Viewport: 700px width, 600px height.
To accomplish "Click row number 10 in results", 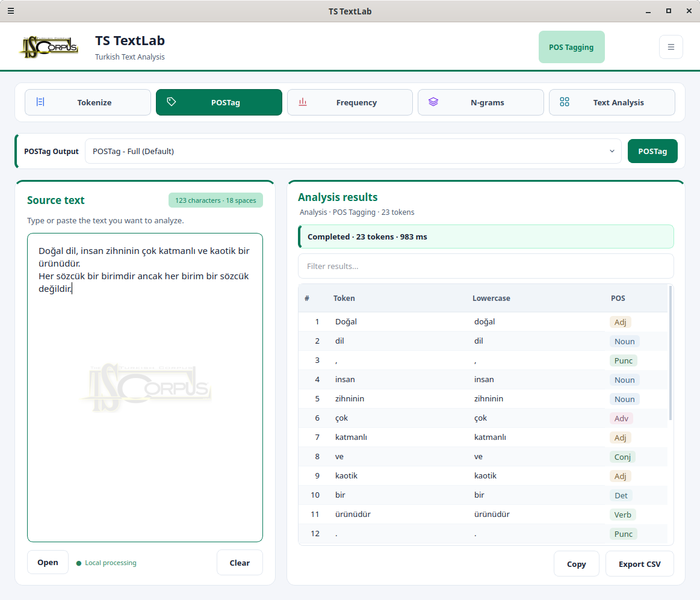I will (x=315, y=495).
